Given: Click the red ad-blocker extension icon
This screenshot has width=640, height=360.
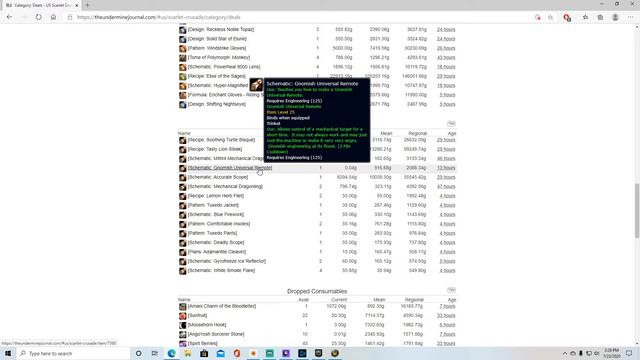Looking at the screenshot, I should (x=567, y=18).
